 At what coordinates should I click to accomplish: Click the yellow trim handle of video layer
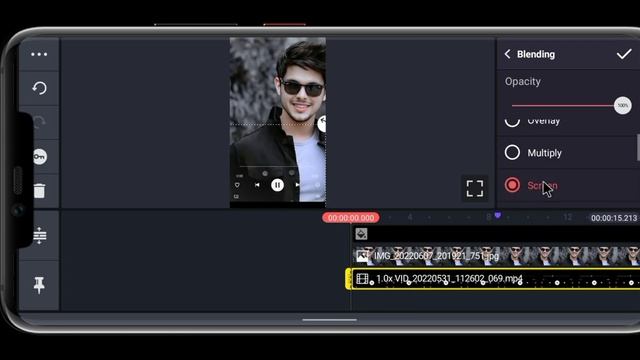coord(348,279)
